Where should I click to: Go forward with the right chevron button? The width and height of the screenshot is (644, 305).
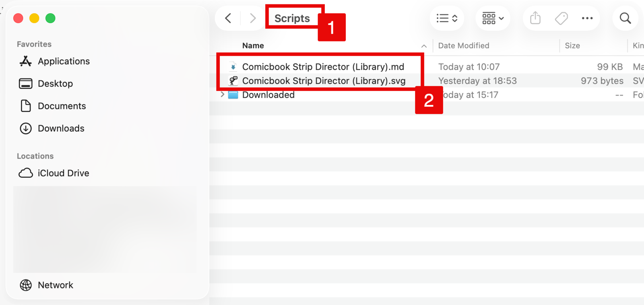[x=253, y=18]
